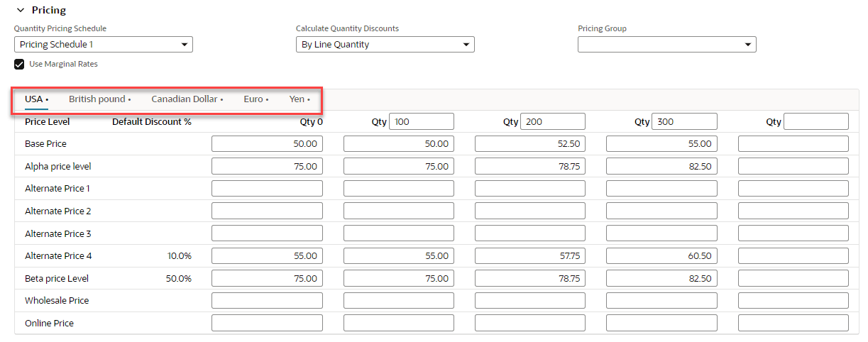Click Beta price Level 78.75 field
Screen dimensions: 868x342
pos(530,279)
